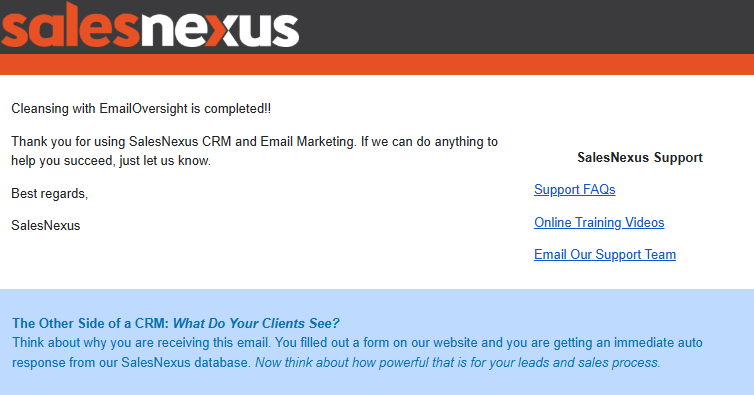The width and height of the screenshot is (754, 395).
Task: Click the orange 'sales' part of logo
Action: pos(71,25)
